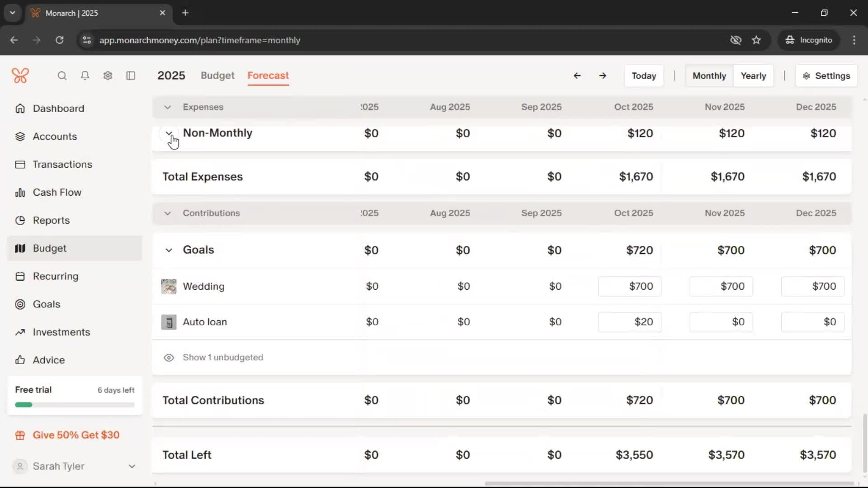The height and width of the screenshot is (488, 868).
Task: Switch to the Budget tab
Action: tap(217, 75)
